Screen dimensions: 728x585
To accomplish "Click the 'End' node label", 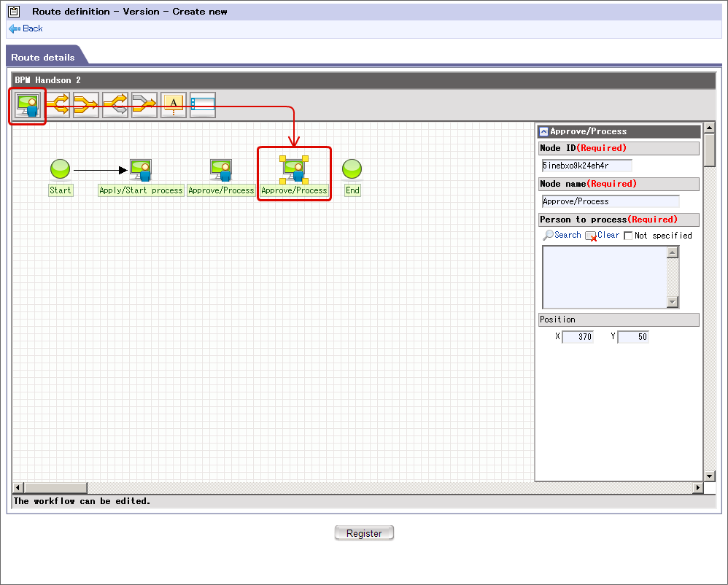I will [352, 190].
